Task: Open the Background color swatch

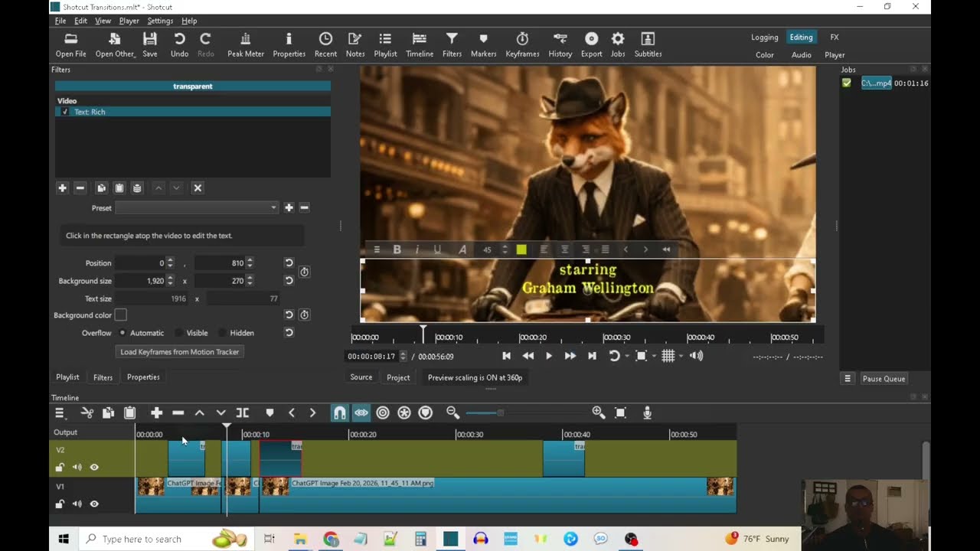Action: point(120,315)
